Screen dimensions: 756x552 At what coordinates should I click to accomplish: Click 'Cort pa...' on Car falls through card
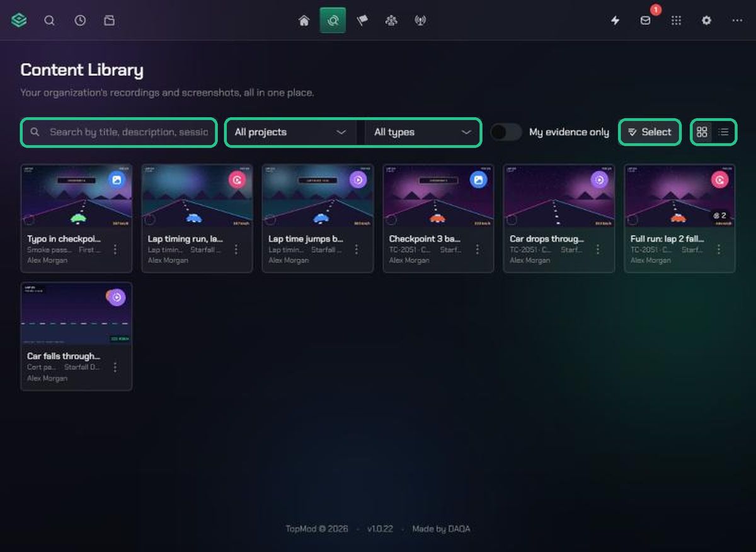click(43, 367)
